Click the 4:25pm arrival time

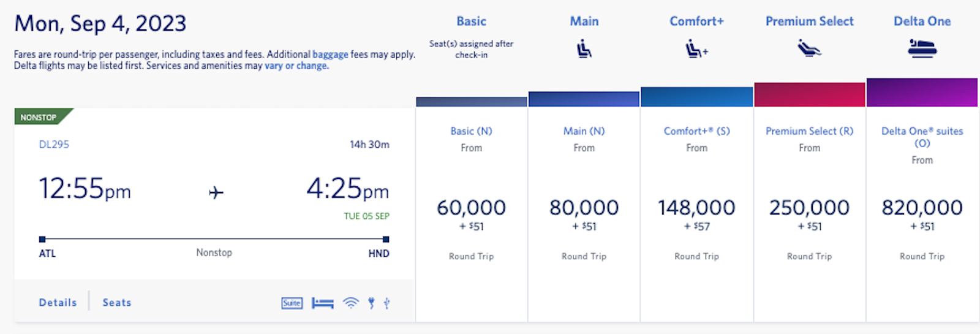tap(347, 188)
